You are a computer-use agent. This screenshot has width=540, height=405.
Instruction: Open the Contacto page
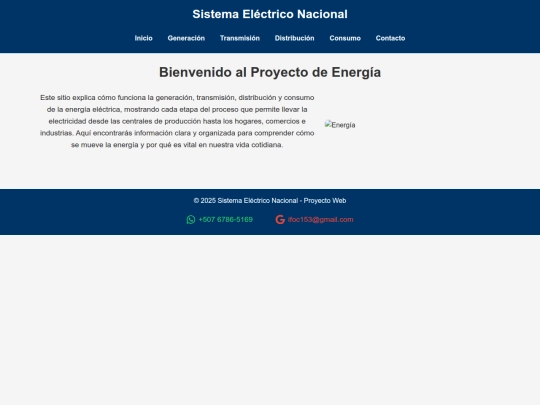click(x=390, y=38)
